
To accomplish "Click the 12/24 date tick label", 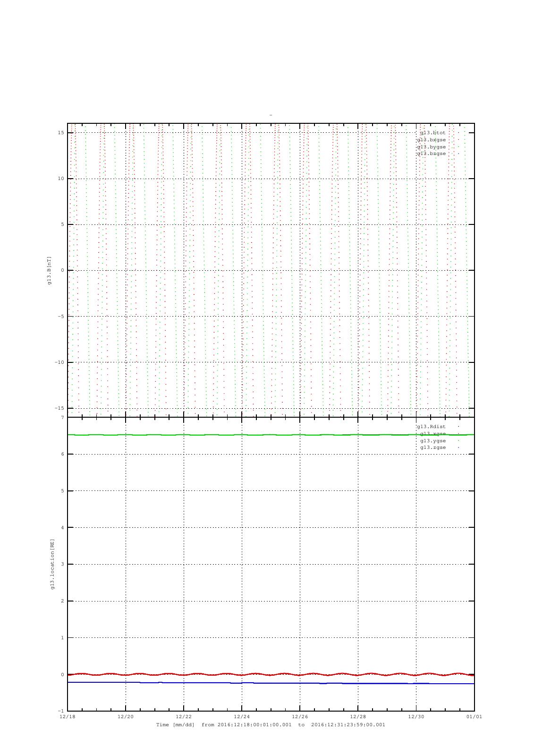I will coord(242,717).
